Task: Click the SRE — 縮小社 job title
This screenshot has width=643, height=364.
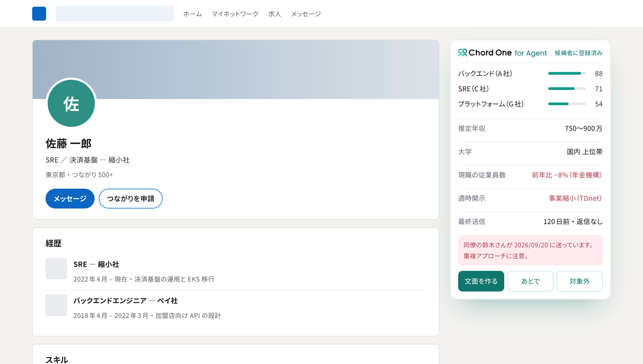Action: point(96,264)
